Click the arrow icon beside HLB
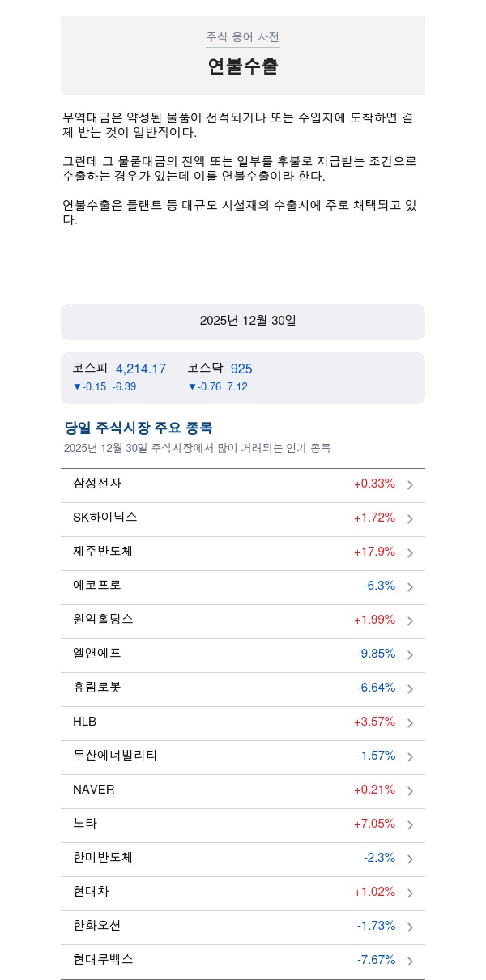This screenshot has width=486, height=980. click(410, 723)
